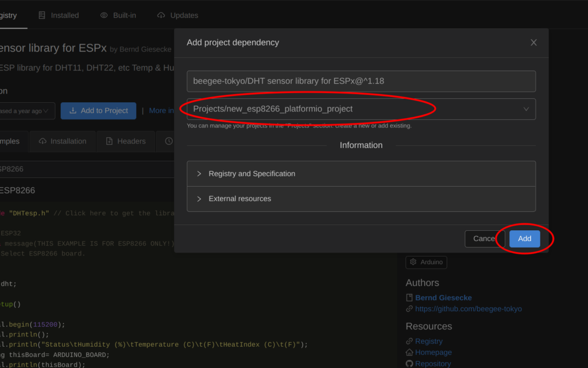Open the beegee-tokyo GitHub link
Image resolution: width=588 pixels, height=368 pixels.
pyautogui.click(x=468, y=309)
